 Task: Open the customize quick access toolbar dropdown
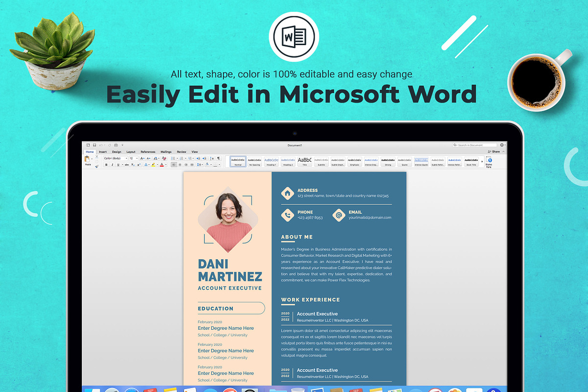tap(122, 145)
